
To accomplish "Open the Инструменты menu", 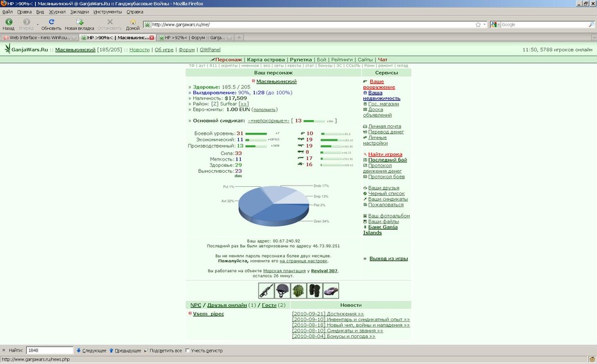I will [x=107, y=12].
